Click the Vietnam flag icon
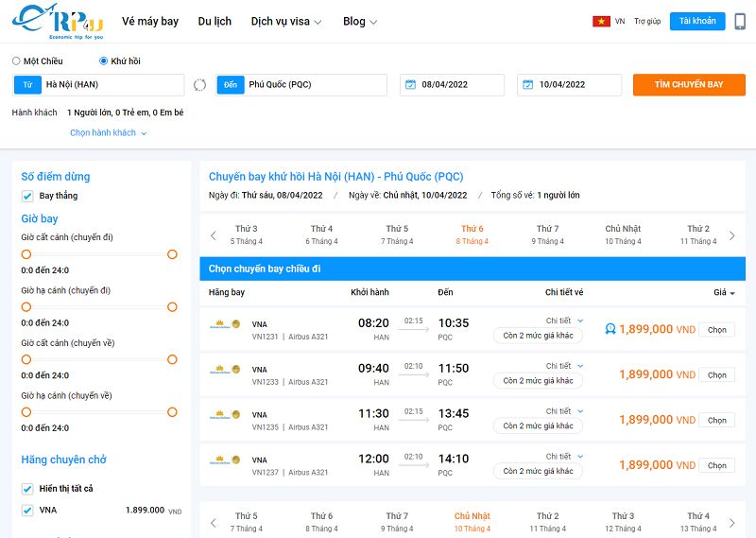The image size is (756, 538). point(601,21)
